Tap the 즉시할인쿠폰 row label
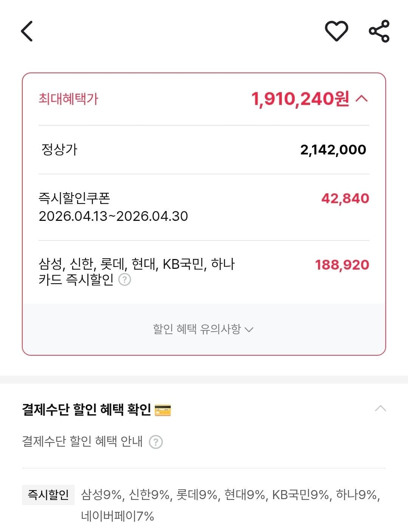 [74, 198]
